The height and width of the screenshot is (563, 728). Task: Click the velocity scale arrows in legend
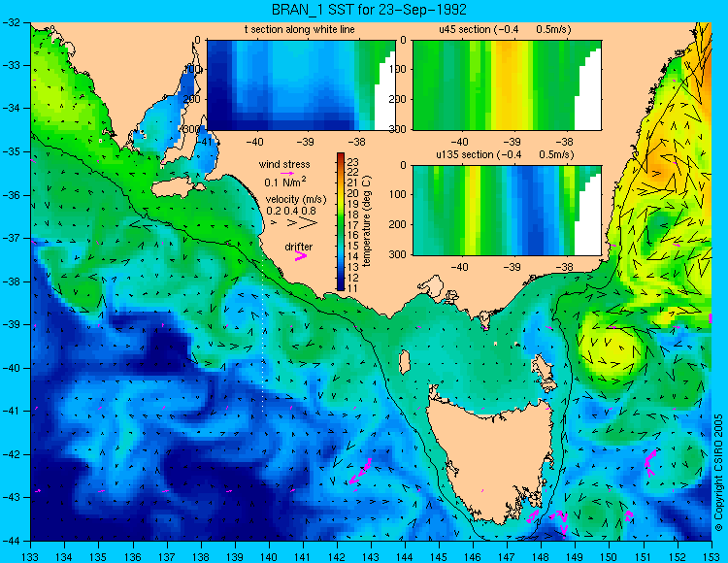[x=294, y=223]
